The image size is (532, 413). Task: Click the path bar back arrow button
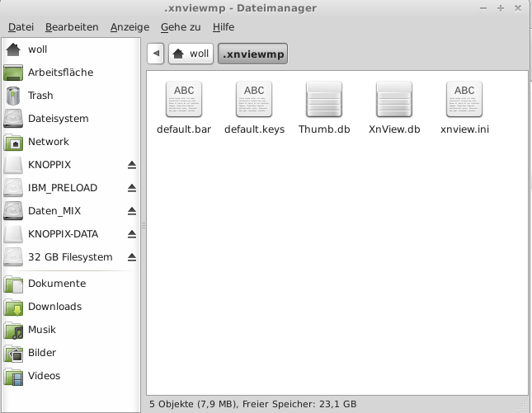click(156, 54)
